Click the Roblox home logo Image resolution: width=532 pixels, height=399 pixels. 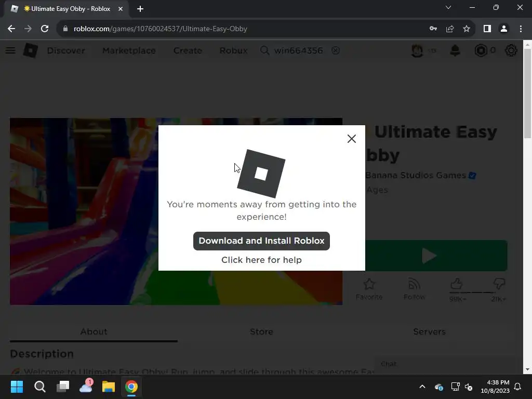(x=31, y=50)
